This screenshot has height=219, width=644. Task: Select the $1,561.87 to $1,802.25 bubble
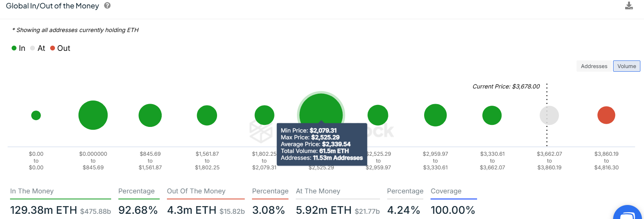coord(207,115)
